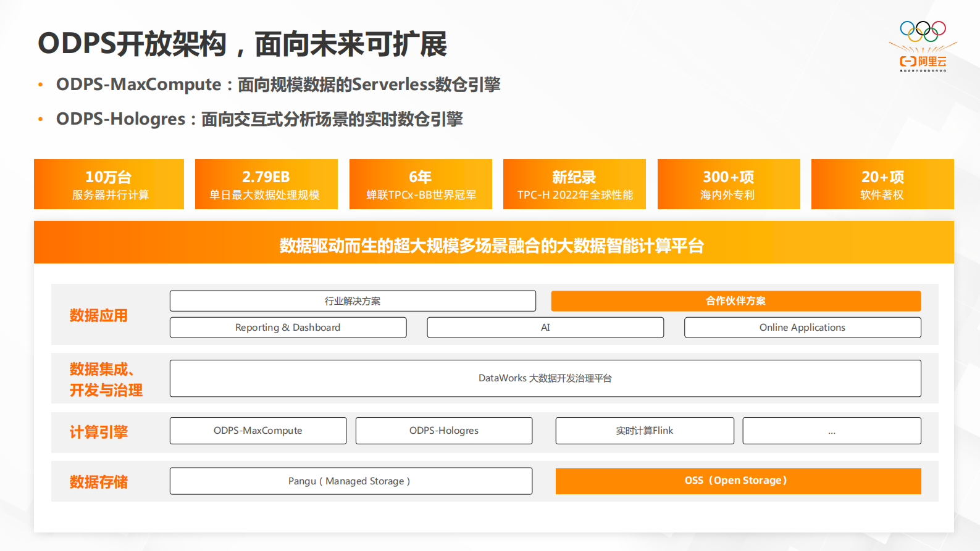Viewport: 980px width, 551px height.
Task: Click the ellipsis engine box
Action: (x=832, y=431)
